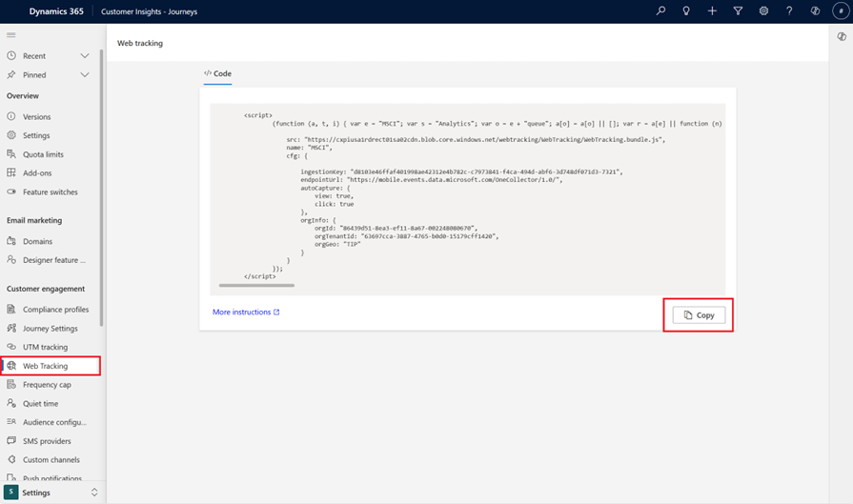Click the code block horizontal scrollbar
Screen dimensions: 853x504
pos(256,285)
